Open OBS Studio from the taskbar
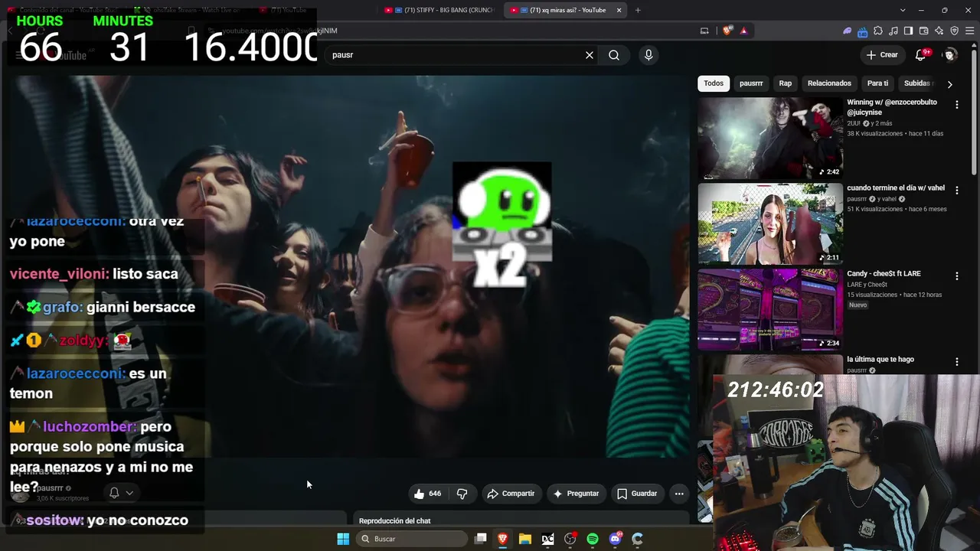The image size is (980, 551). click(x=570, y=539)
